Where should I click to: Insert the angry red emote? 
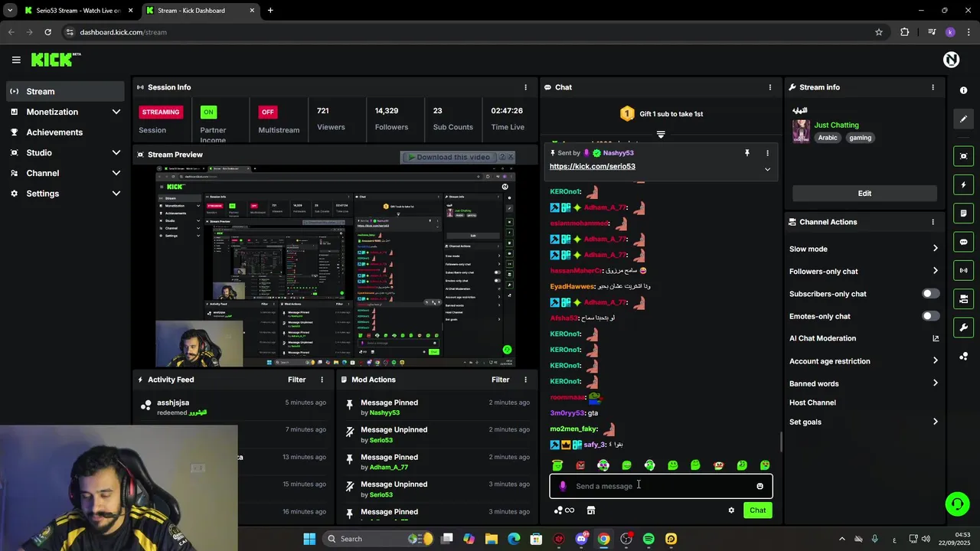(x=580, y=465)
